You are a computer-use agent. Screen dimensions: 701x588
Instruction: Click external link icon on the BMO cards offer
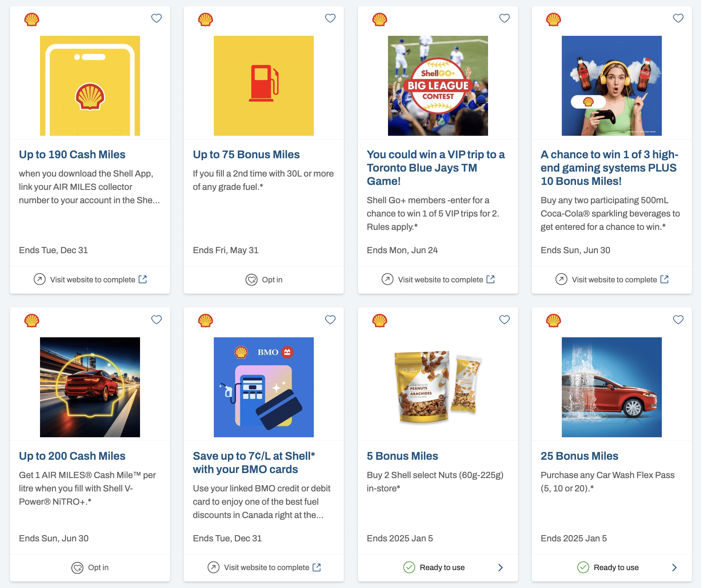pyautogui.click(x=317, y=567)
